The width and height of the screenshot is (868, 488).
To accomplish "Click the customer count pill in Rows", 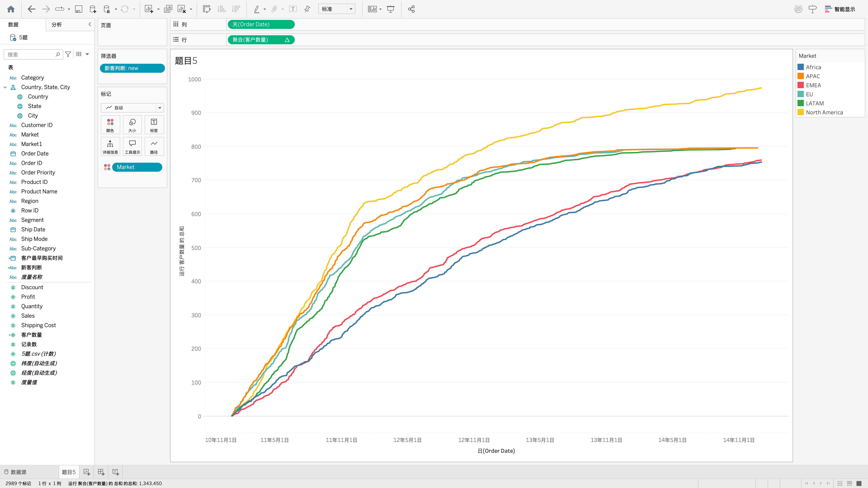I will coord(261,40).
